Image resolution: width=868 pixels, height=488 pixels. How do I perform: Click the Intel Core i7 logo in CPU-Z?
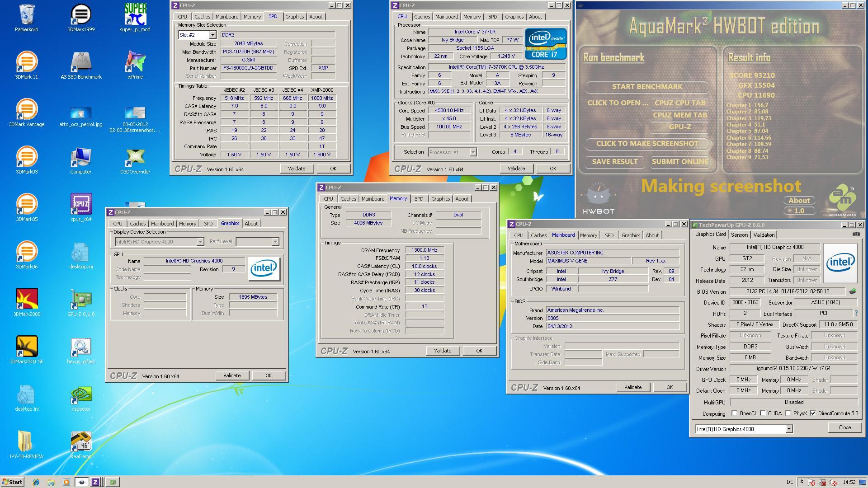click(546, 44)
